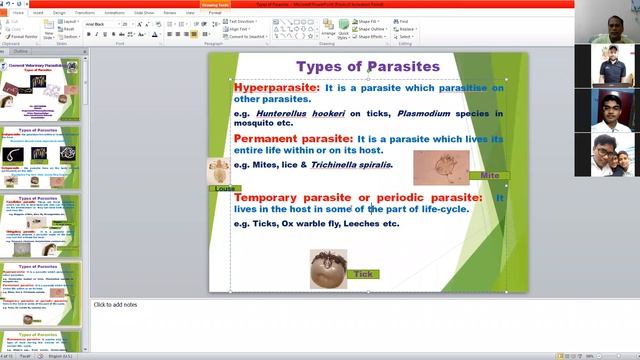Viewport: 640px width, 360px height.
Task: Click the character spacing icon
Action: 130,34
